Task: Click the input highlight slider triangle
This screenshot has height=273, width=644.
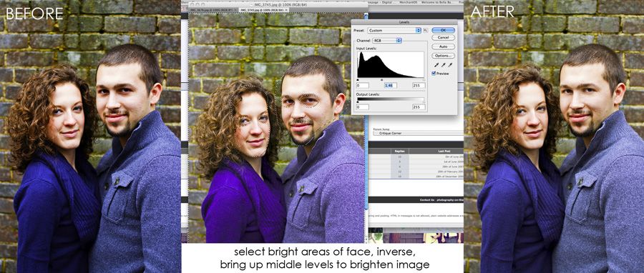Action: [424, 80]
